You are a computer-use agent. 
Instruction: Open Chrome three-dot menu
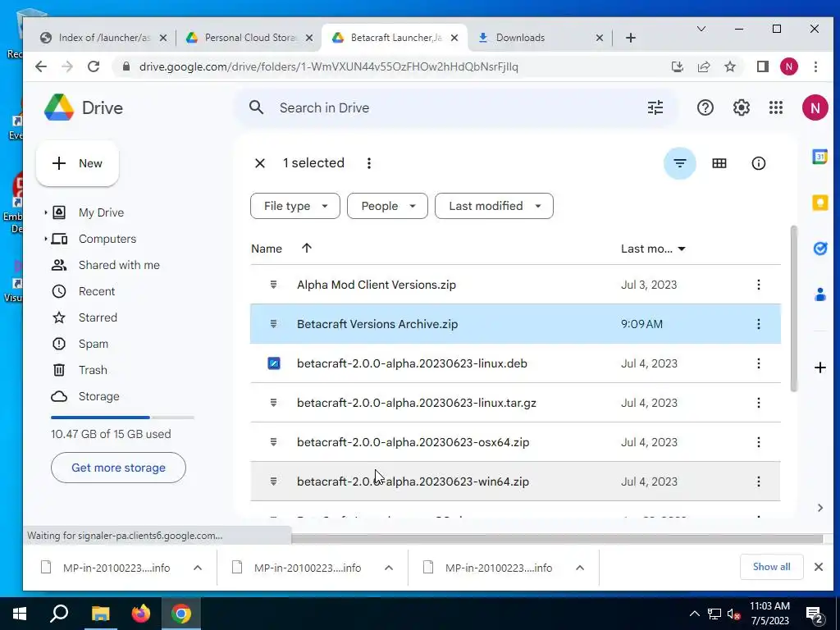click(x=815, y=66)
